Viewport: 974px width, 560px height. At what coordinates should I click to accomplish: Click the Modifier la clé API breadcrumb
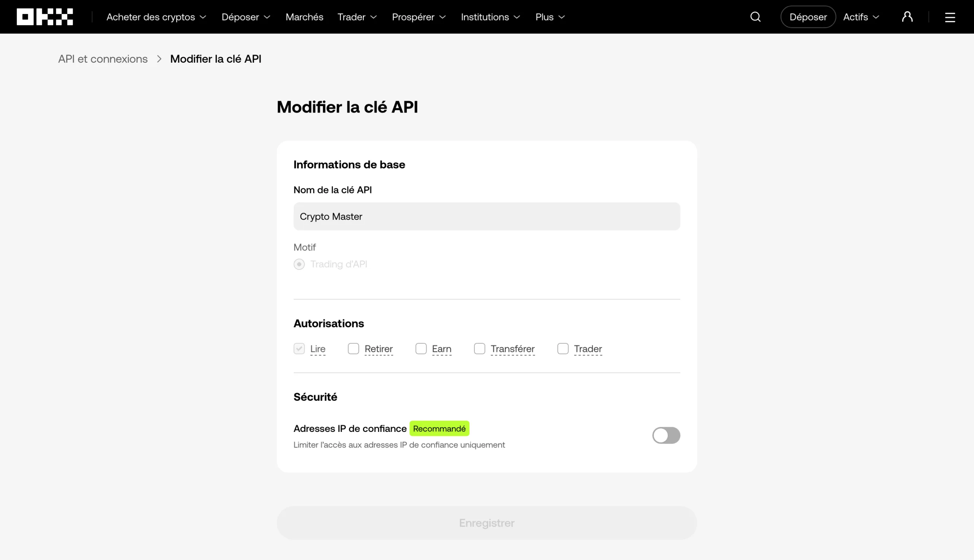(x=215, y=59)
